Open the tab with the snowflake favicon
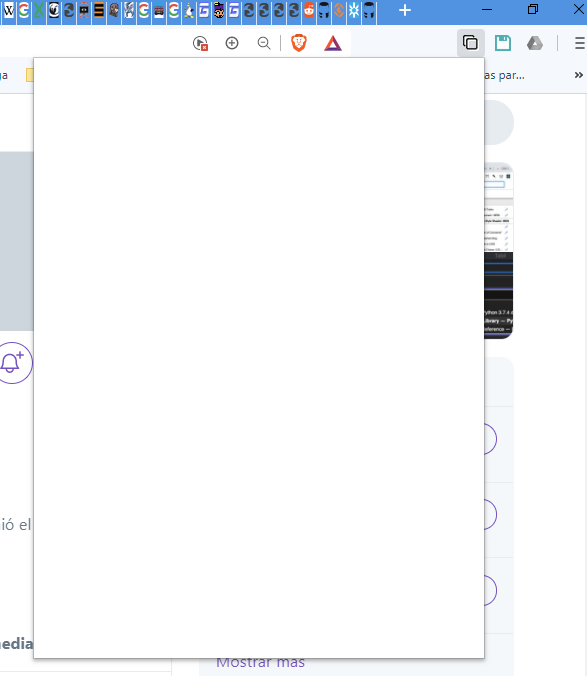This screenshot has height=676, width=587. tap(354, 10)
